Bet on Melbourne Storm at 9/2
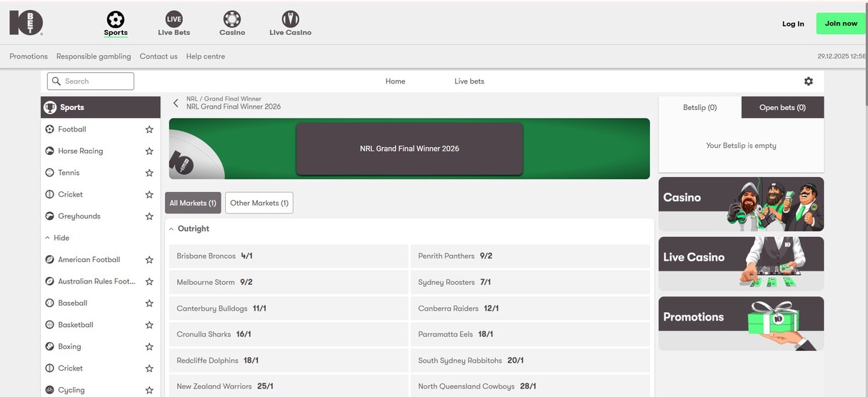Screen dimensions: 868x397 (x=289, y=282)
